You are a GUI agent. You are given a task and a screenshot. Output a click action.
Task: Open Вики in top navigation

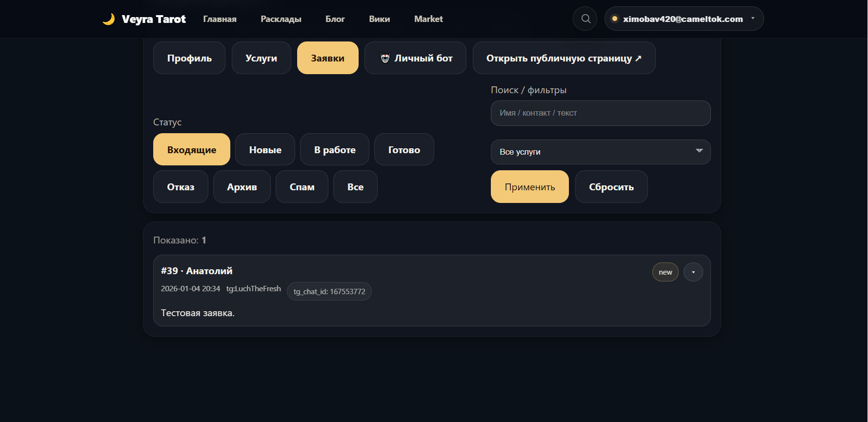click(380, 19)
